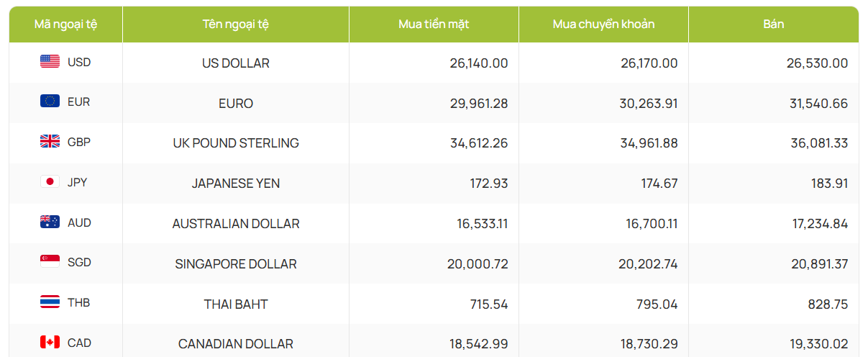Click the THB currency code
This screenshot has height=357, width=868.
point(79,302)
